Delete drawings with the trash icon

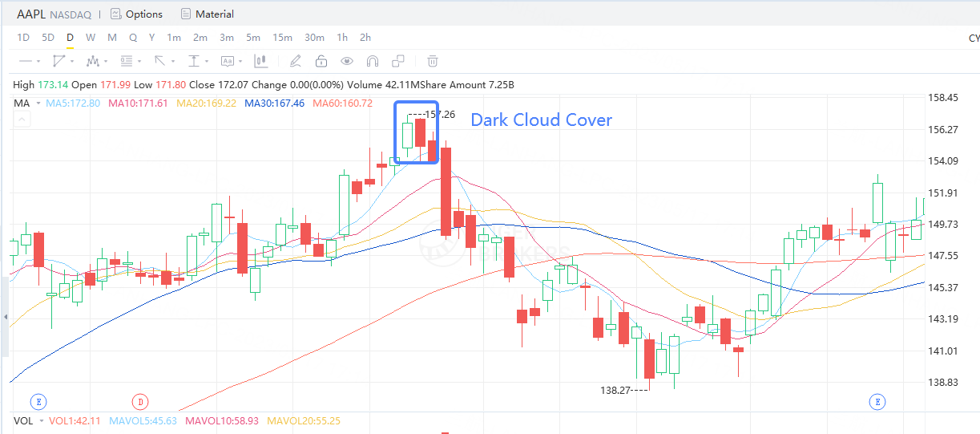[433, 61]
